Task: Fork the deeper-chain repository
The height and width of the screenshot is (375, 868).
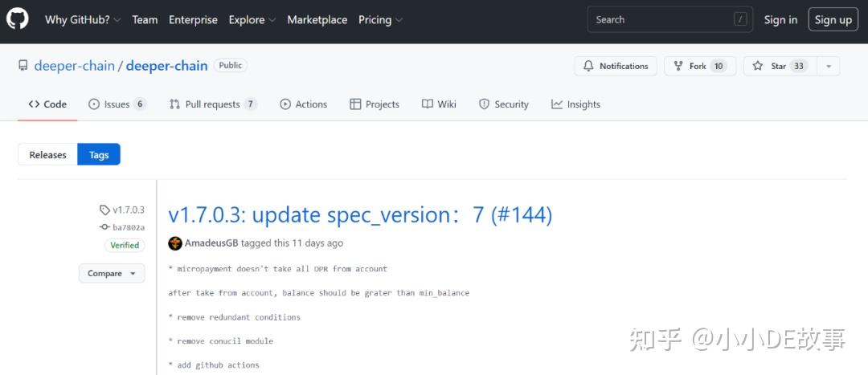Action: [x=696, y=66]
